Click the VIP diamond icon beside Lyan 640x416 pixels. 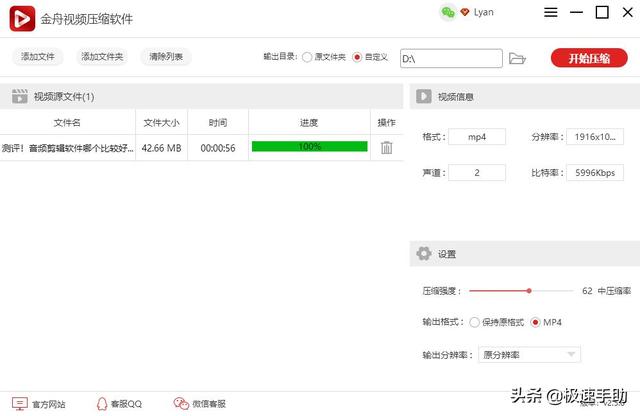point(464,12)
